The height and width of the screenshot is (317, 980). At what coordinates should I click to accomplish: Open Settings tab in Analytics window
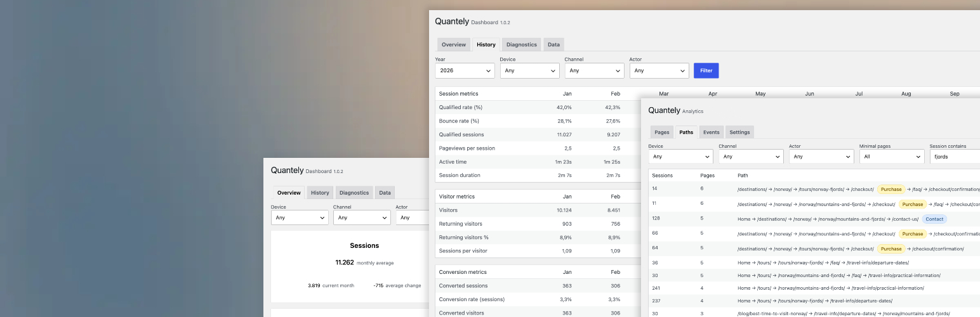(x=739, y=132)
